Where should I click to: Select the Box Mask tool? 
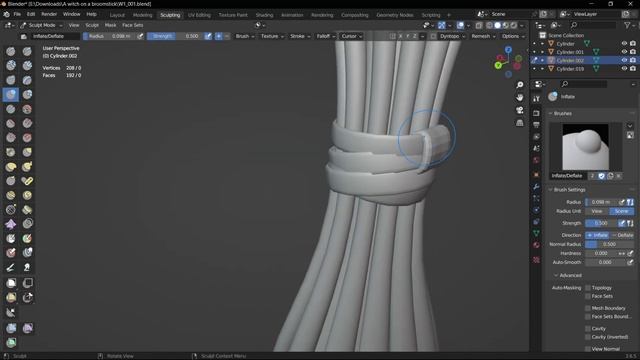click(11, 283)
